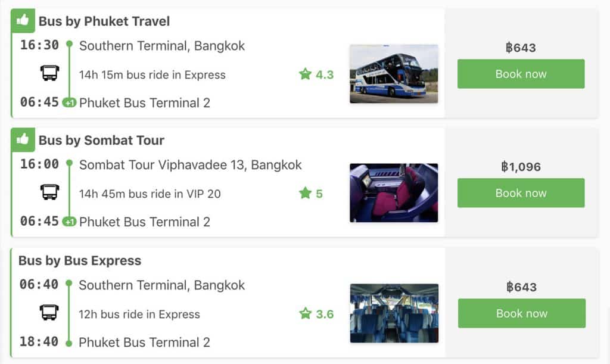Book the ฿1,096 Sombat Tour bus
The height and width of the screenshot is (364, 610).
point(521,193)
